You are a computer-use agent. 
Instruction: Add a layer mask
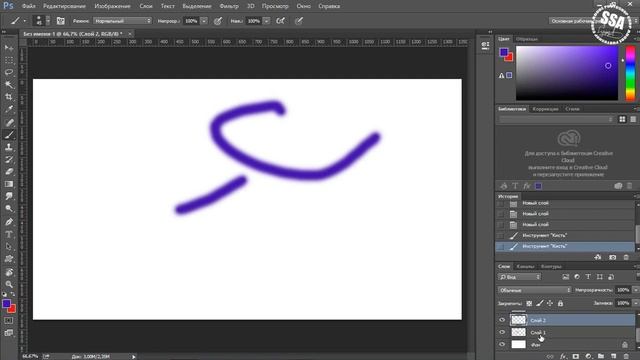coord(576,356)
